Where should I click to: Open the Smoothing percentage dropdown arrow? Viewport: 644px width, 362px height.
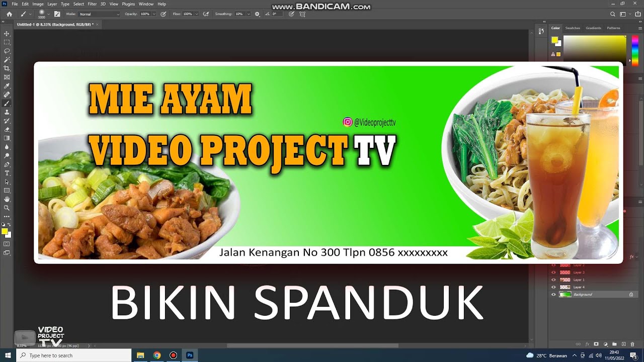pos(249,14)
